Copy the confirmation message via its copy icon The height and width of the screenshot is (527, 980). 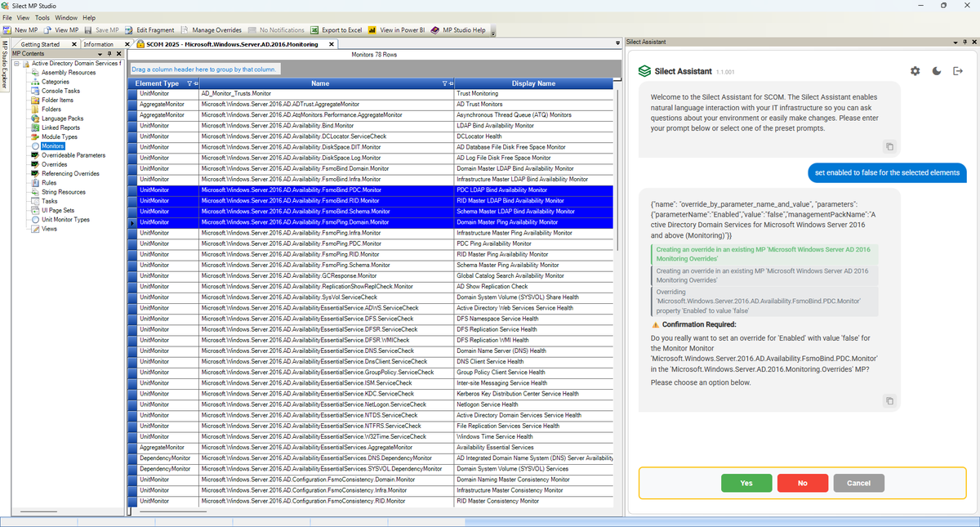point(889,401)
